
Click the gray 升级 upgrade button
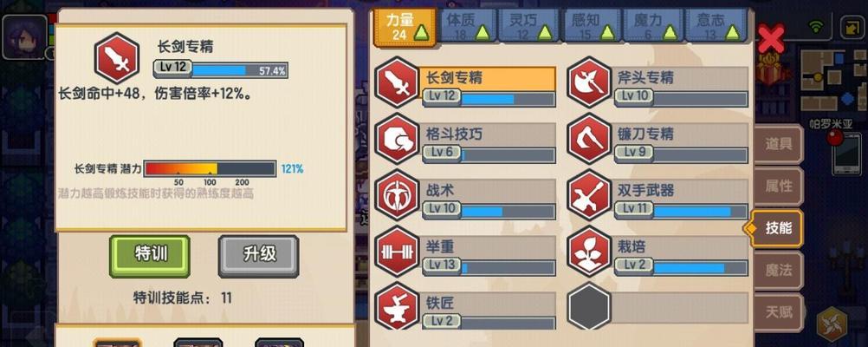(x=258, y=256)
